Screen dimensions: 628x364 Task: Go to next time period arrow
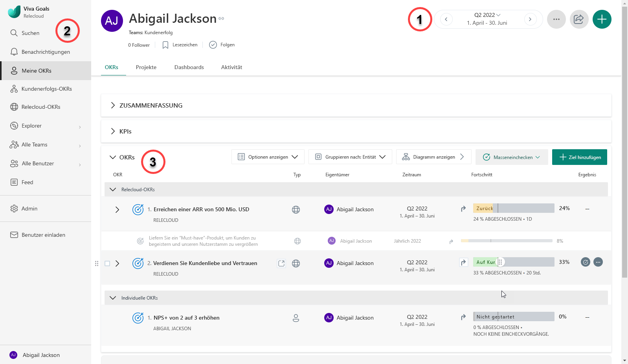[x=530, y=19]
